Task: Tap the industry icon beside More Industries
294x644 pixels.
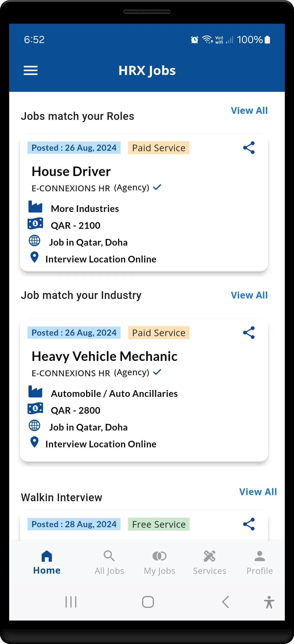Action: [x=35, y=207]
